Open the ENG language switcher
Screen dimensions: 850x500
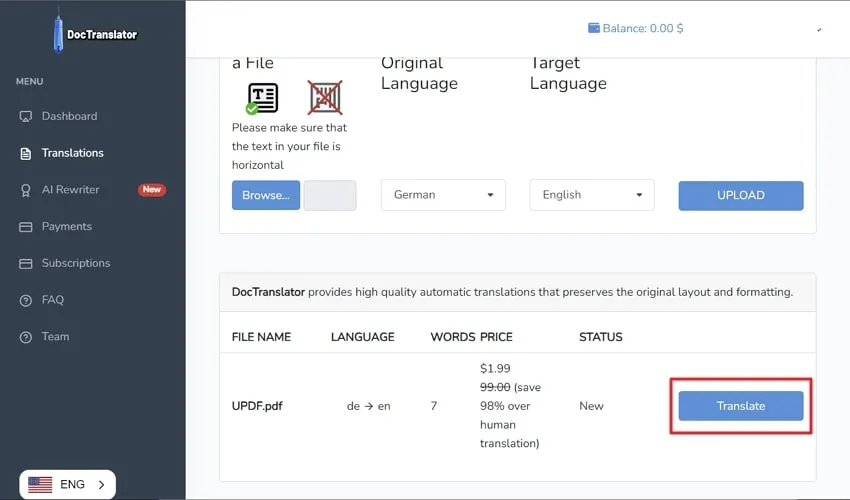coord(67,484)
